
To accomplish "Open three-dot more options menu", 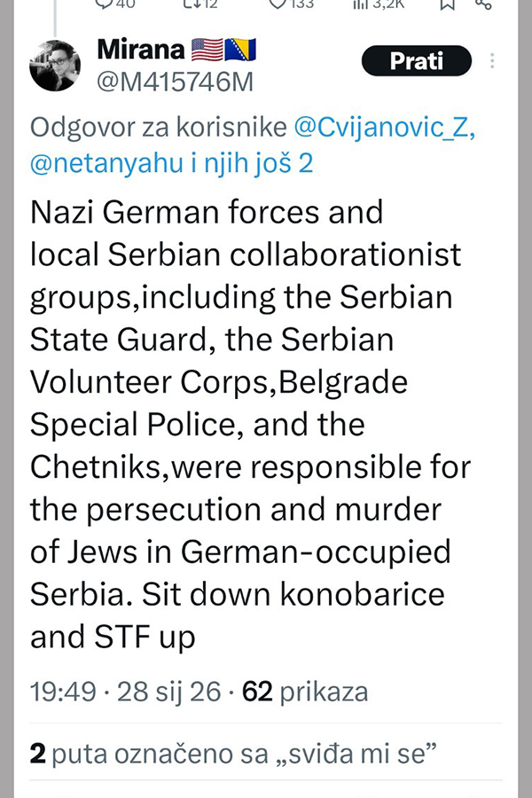I will 493,62.
